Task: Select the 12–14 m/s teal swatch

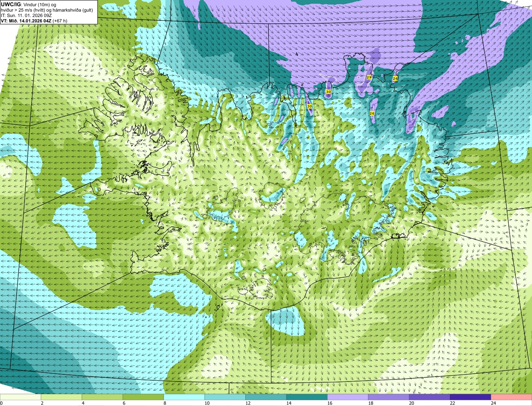Action: click(x=266, y=397)
